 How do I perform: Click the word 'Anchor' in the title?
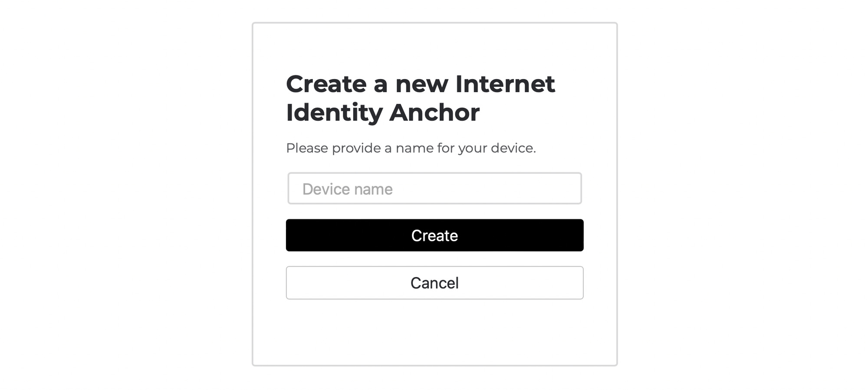pyautogui.click(x=434, y=112)
